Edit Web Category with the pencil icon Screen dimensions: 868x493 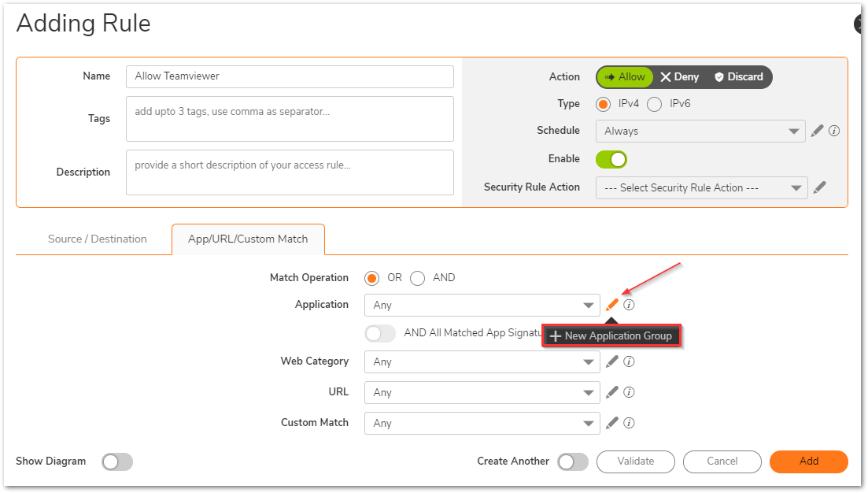612,361
